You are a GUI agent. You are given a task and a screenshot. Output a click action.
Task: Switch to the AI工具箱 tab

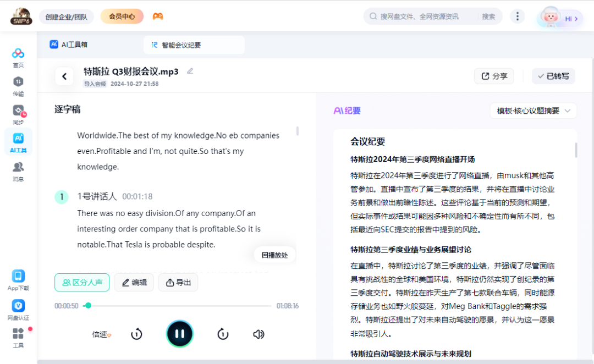coord(69,45)
